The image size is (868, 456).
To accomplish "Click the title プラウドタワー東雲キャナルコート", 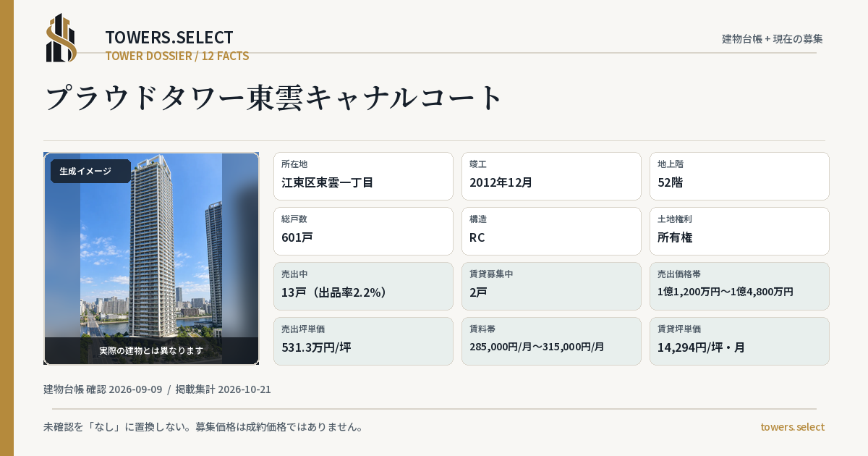I will pyautogui.click(x=274, y=98).
